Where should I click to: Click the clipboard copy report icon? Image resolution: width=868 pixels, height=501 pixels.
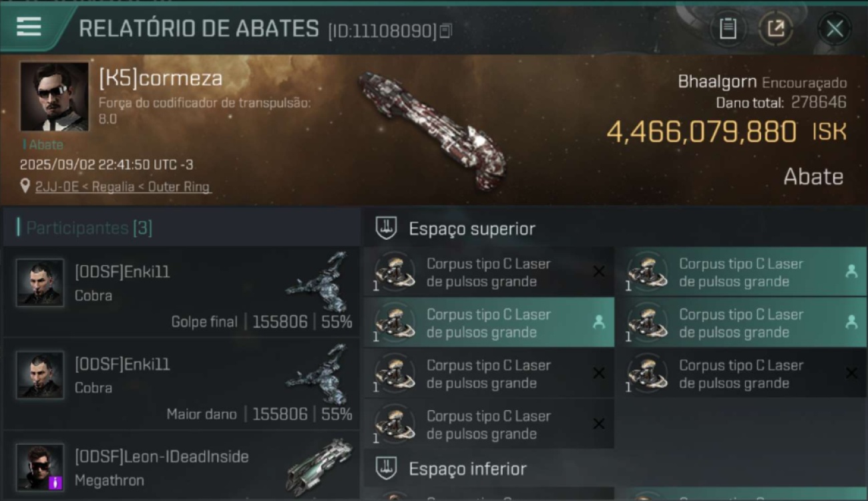[728, 29]
